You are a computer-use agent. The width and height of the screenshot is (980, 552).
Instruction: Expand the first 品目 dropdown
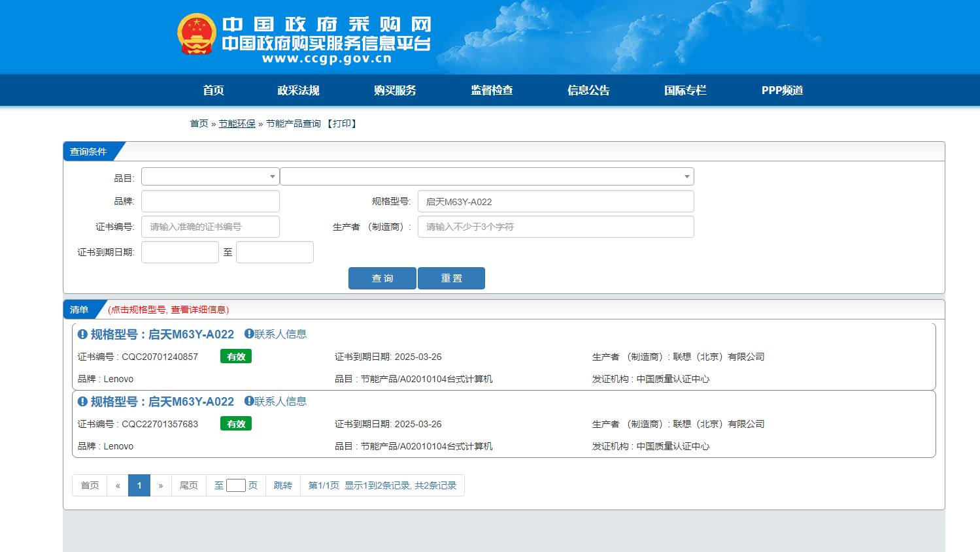point(211,176)
